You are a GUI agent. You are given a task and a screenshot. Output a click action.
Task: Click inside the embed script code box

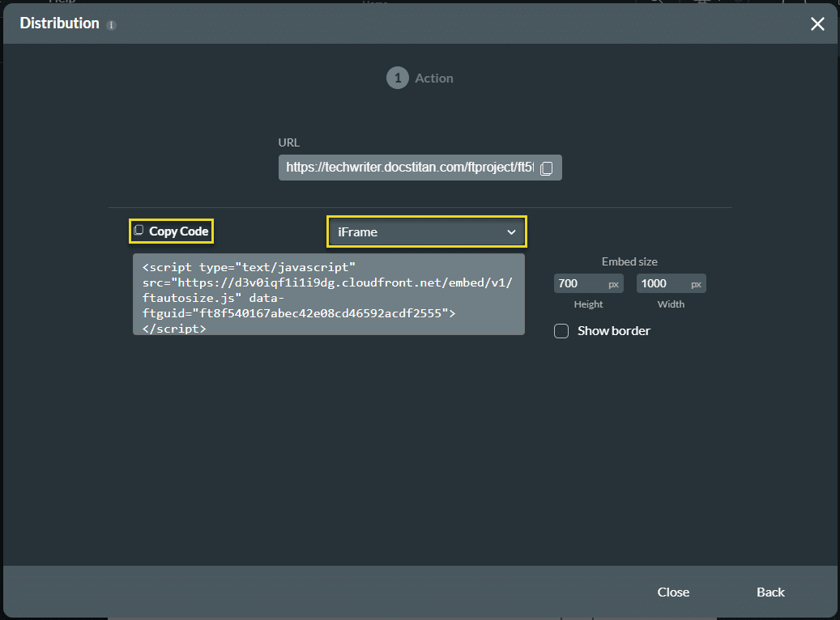point(328,295)
